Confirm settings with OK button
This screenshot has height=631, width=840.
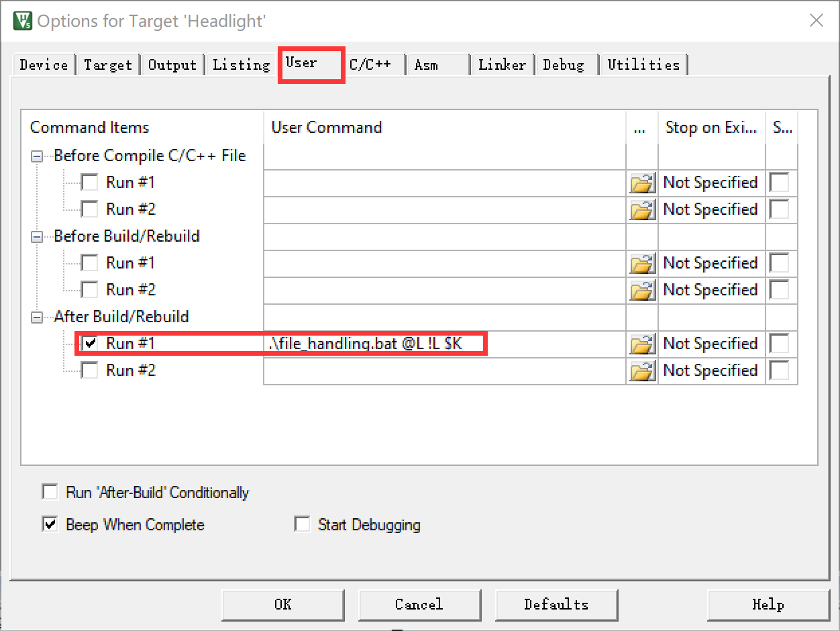283,604
